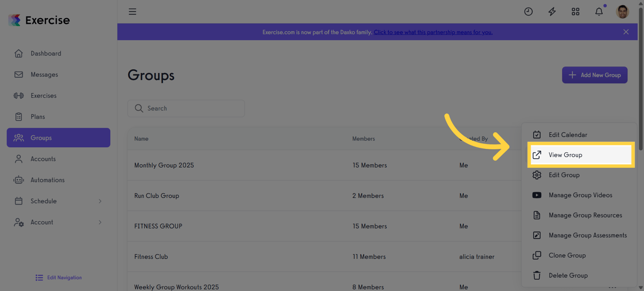Select Manage Group Resources option
Image resolution: width=644 pixels, height=291 pixels.
tap(579, 215)
